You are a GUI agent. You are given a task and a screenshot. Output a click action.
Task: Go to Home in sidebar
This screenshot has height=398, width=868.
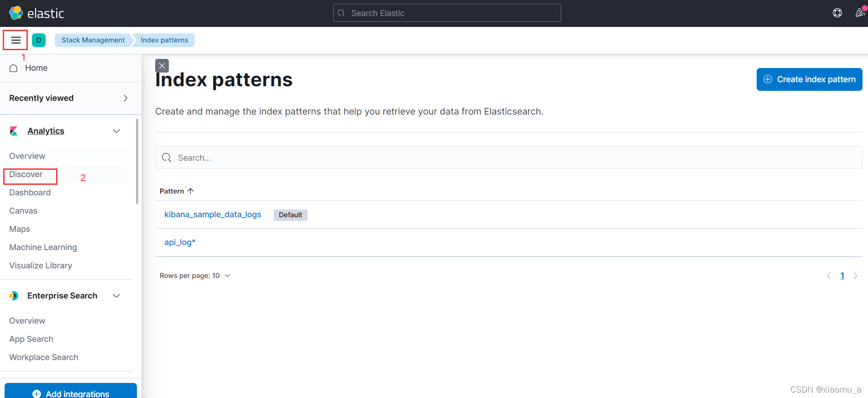pos(36,68)
